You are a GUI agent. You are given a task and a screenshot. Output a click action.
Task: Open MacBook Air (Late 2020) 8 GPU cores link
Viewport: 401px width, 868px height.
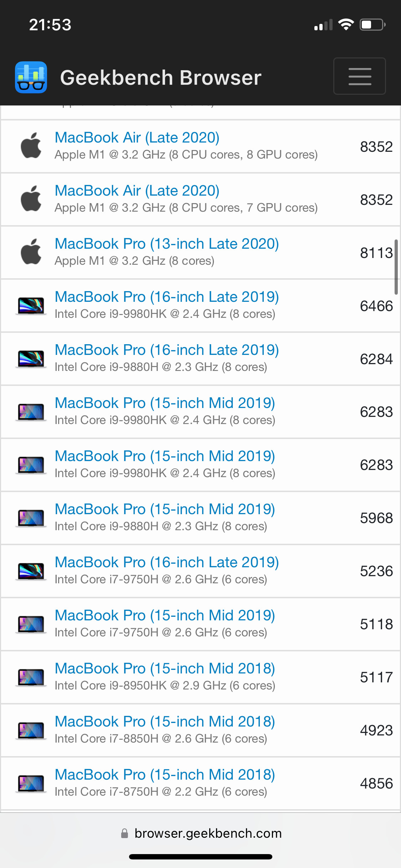pos(137,138)
